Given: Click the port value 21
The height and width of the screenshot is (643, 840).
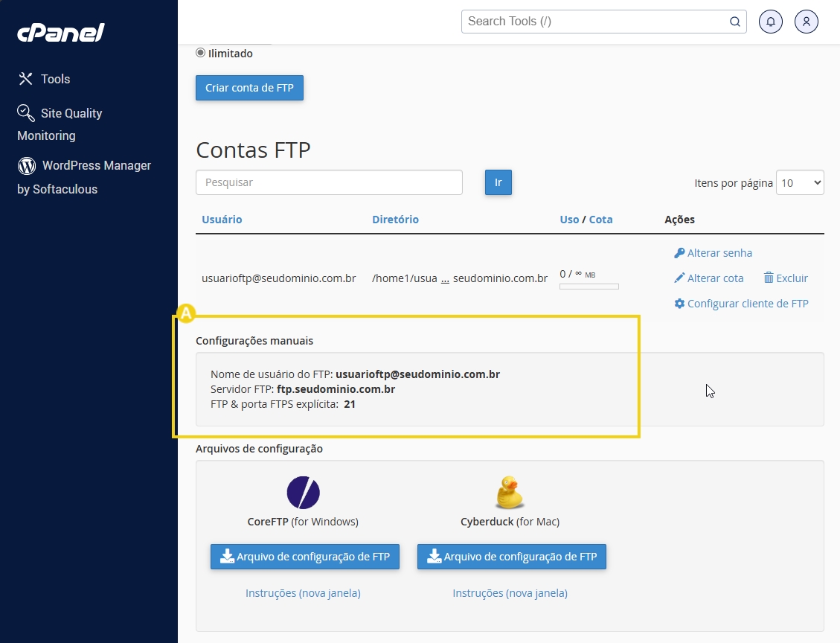Looking at the screenshot, I should [350, 404].
